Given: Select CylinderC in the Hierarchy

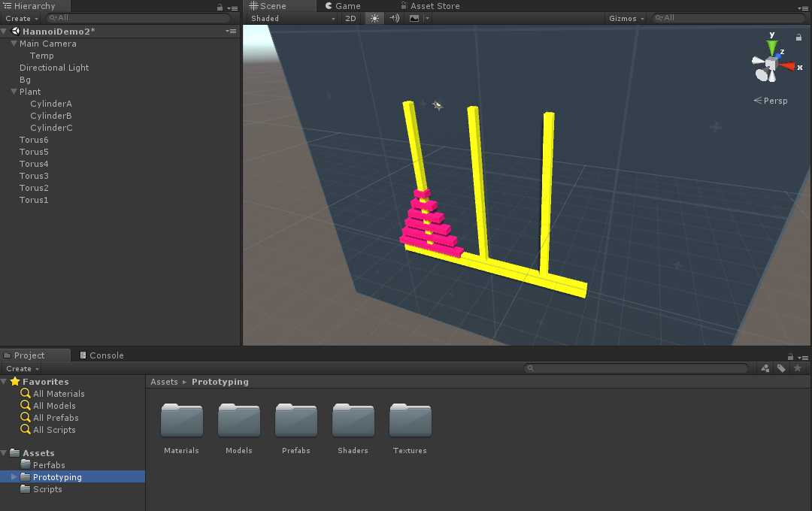Looking at the screenshot, I should [51, 127].
